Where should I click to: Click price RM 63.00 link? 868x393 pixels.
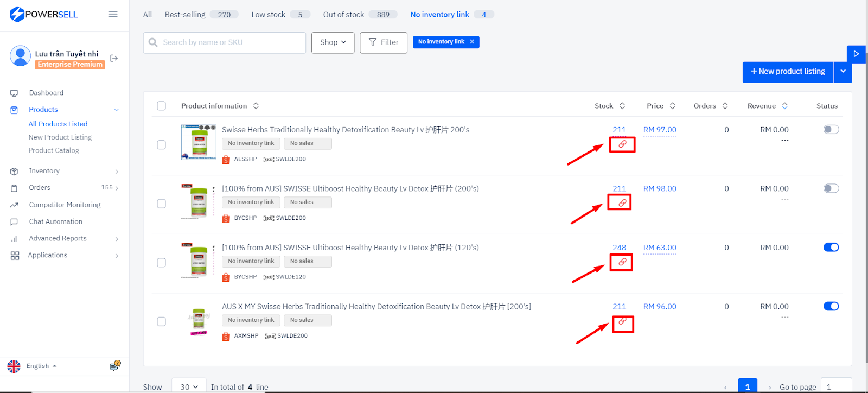[x=660, y=248]
